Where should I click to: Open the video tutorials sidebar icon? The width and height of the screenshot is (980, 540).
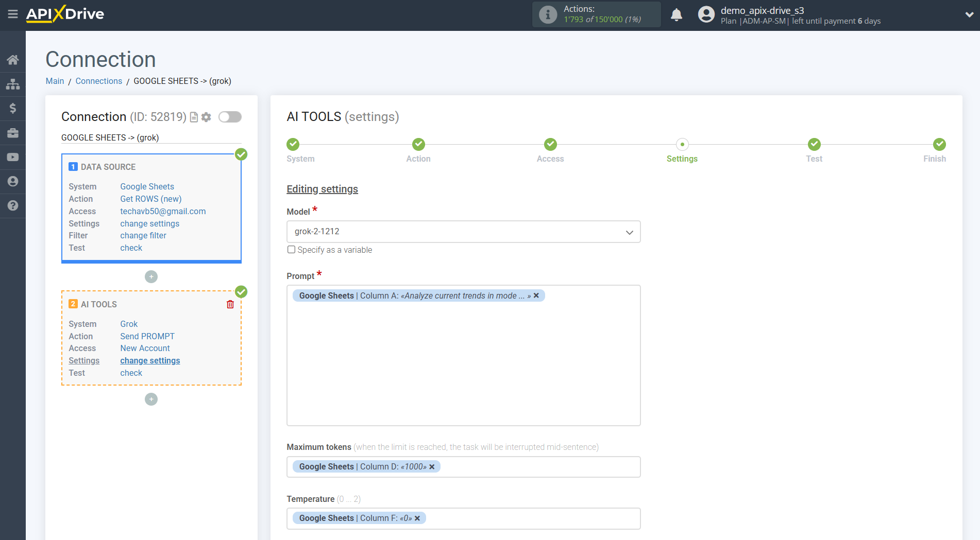coord(13,157)
